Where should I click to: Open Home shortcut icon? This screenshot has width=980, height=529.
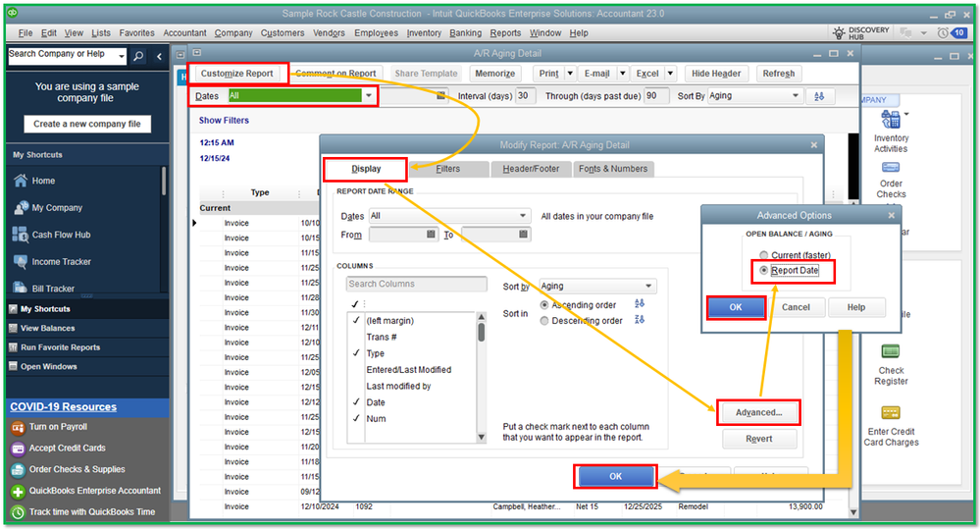[x=21, y=181]
